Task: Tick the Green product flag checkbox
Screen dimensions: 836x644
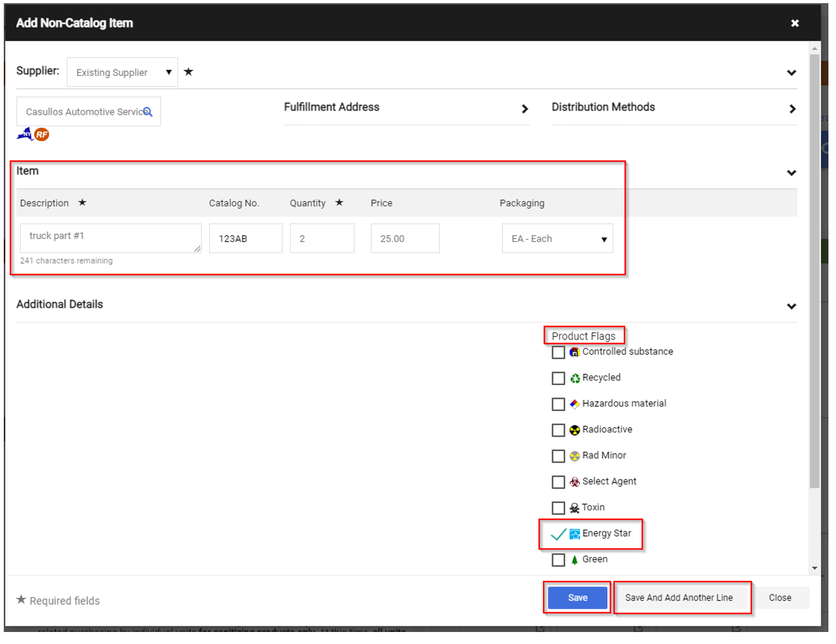Action: click(558, 560)
